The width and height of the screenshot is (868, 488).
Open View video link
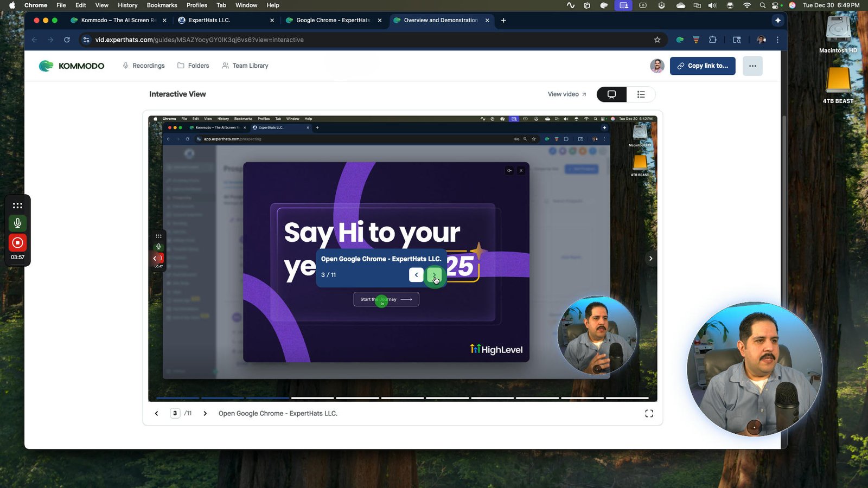567,94
